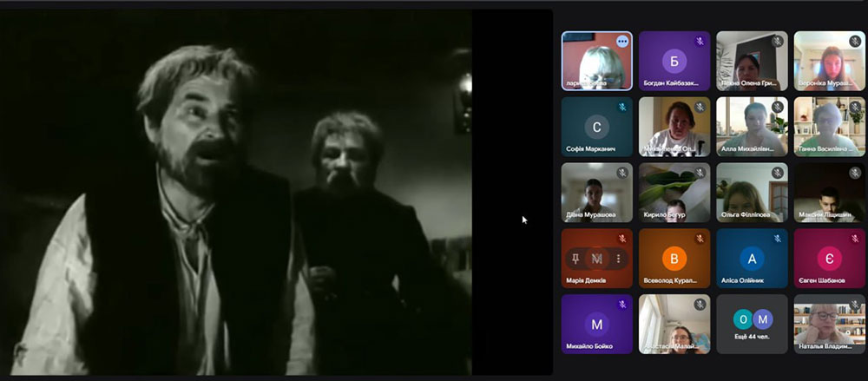
Task: Click the purple М avatar of Михайло Бойко
Action: tap(597, 325)
